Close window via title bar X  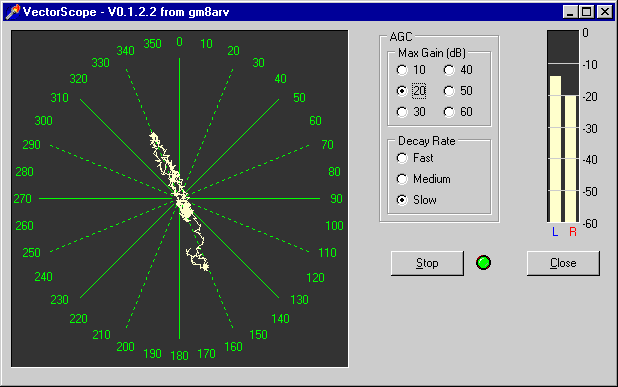pyautogui.click(x=605, y=12)
